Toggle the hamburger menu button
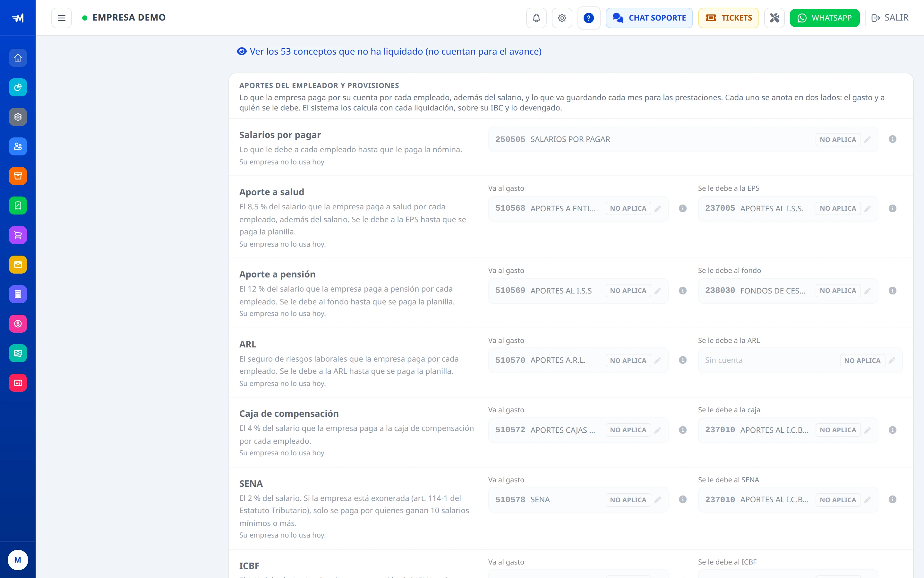 62,18
